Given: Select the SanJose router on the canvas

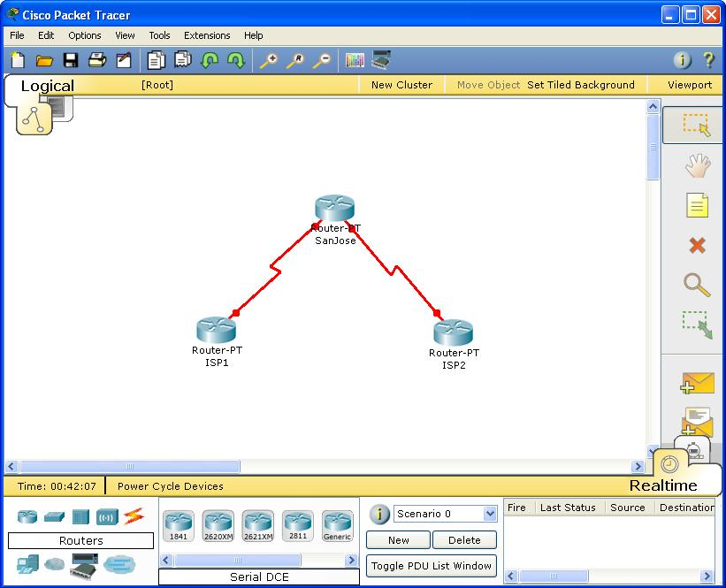Looking at the screenshot, I should 334,209.
